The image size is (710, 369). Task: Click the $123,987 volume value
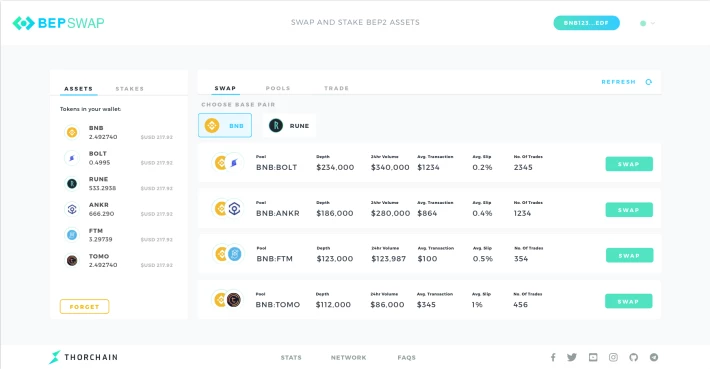[389, 259]
